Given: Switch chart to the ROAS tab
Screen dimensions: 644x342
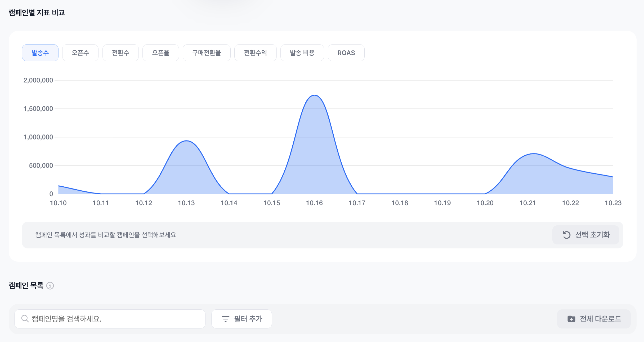Looking at the screenshot, I should pyautogui.click(x=346, y=53).
